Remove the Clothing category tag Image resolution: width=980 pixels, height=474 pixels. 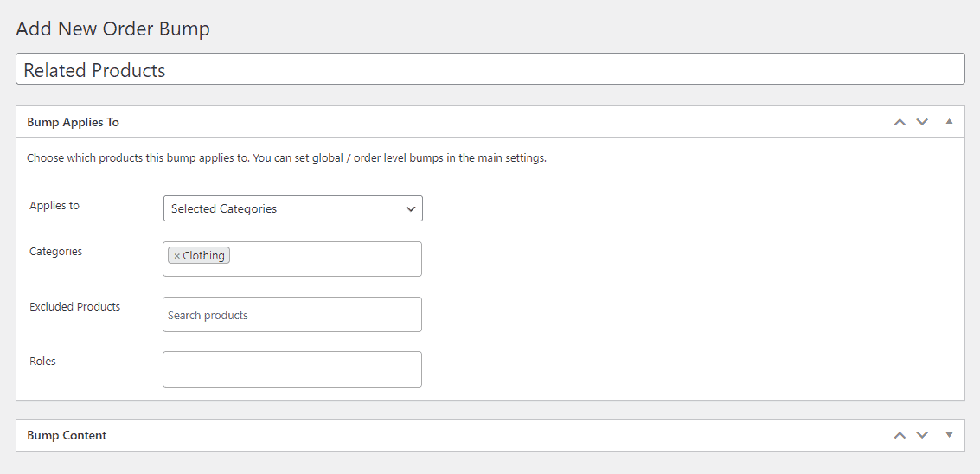pyautogui.click(x=176, y=256)
